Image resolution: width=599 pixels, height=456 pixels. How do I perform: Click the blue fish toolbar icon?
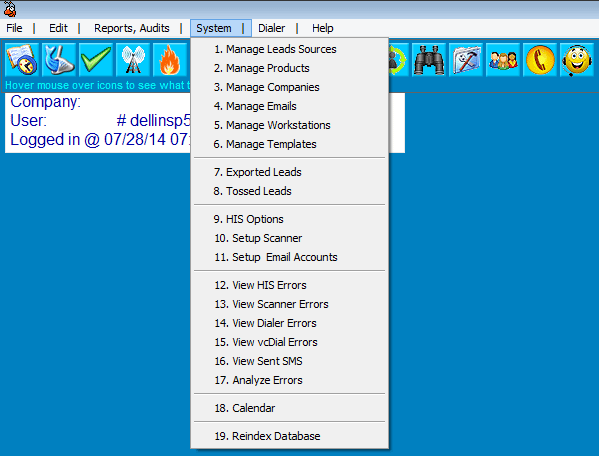[59, 60]
